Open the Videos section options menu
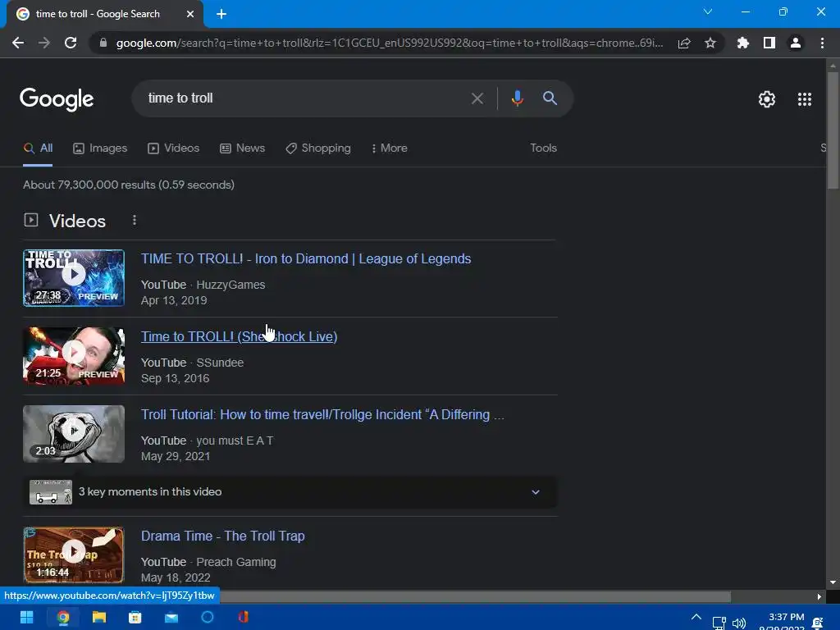 (x=135, y=220)
